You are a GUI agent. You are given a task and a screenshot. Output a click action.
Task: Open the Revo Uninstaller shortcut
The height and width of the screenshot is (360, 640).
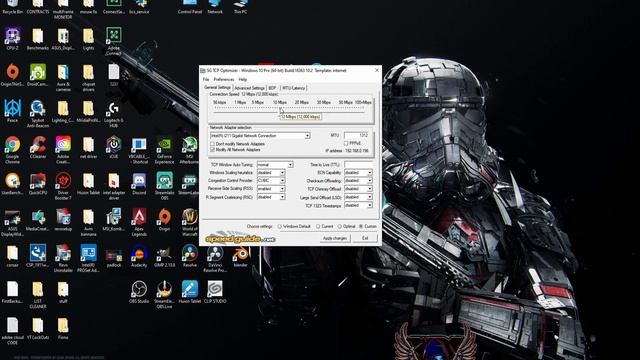pos(63,258)
